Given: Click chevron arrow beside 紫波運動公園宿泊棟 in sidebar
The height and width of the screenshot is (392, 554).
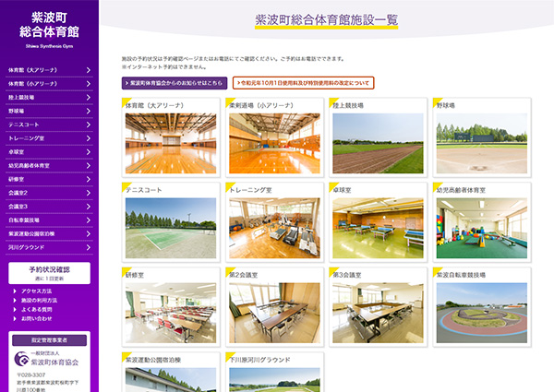Looking at the screenshot, I should 89,234.
